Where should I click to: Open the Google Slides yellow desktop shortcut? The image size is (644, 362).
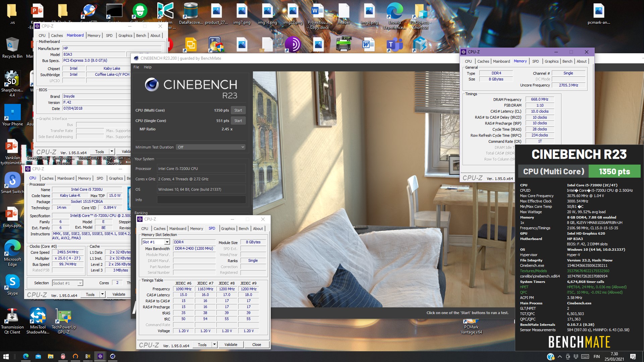coord(191,45)
